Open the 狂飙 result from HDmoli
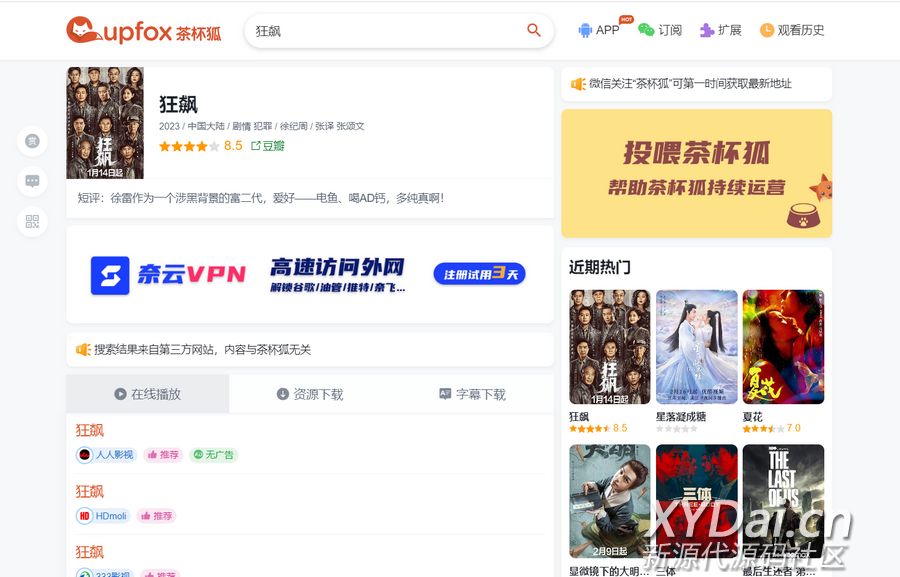Screen dimensions: 900x577 pyautogui.click(x=90, y=491)
